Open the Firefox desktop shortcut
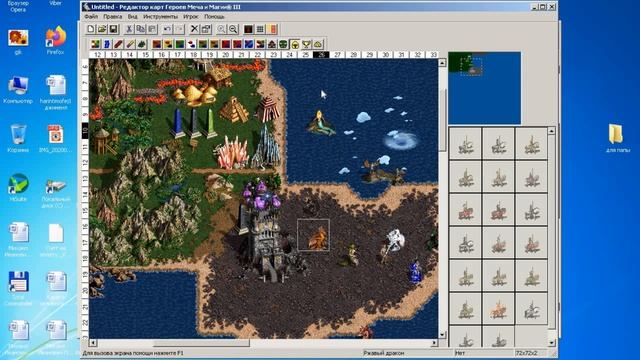The height and width of the screenshot is (360, 640). click(56, 41)
